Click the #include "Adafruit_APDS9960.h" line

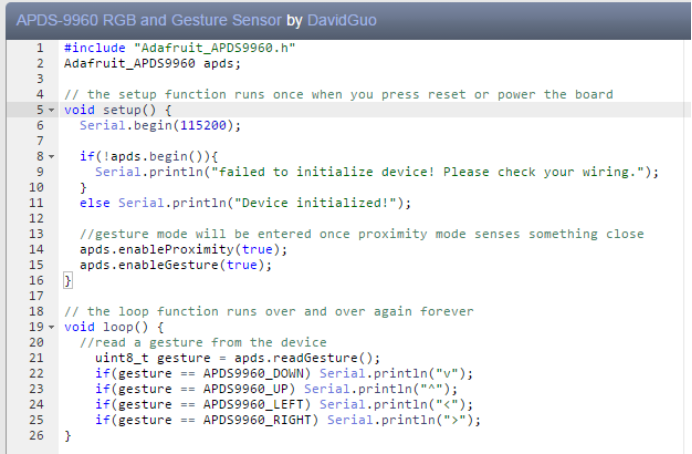(x=180, y=48)
